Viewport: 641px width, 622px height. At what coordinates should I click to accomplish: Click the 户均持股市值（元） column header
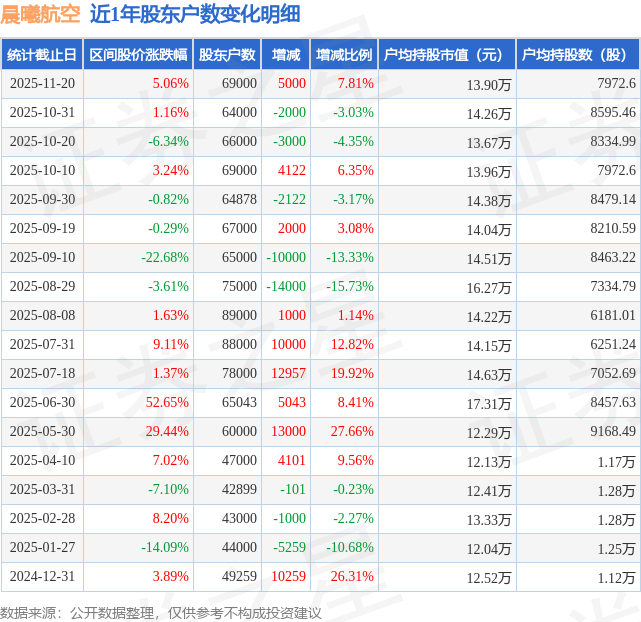pos(446,55)
